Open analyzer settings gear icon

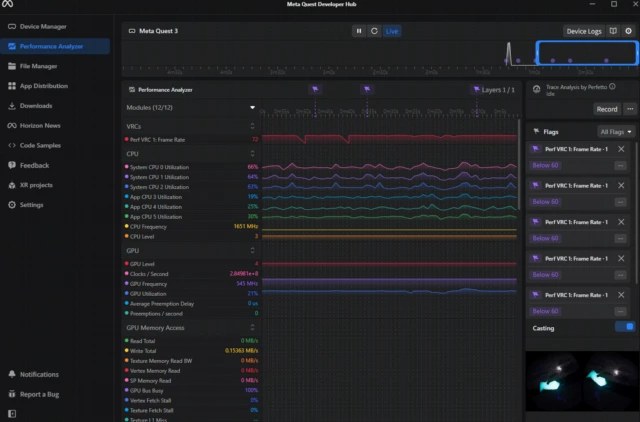[628, 31]
